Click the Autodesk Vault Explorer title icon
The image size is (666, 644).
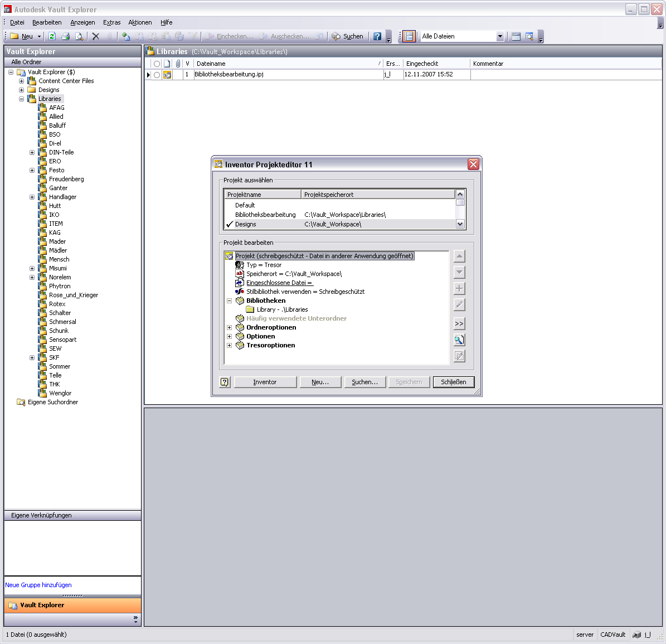pos(8,9)
